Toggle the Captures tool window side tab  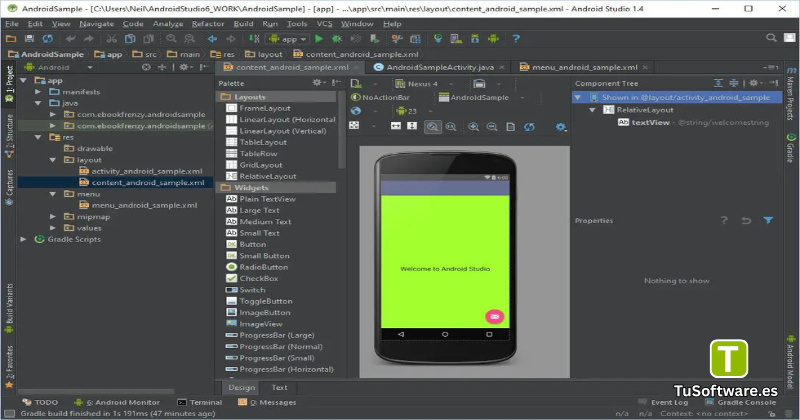[x=9, y=187]
